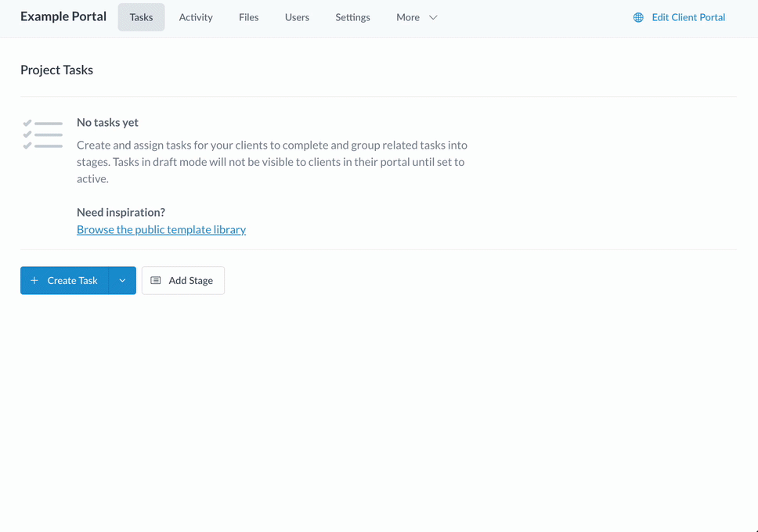The width and height of the screenshot is (758, 532).
Task: Click the plus icon in Create Task
Action: 34,281
